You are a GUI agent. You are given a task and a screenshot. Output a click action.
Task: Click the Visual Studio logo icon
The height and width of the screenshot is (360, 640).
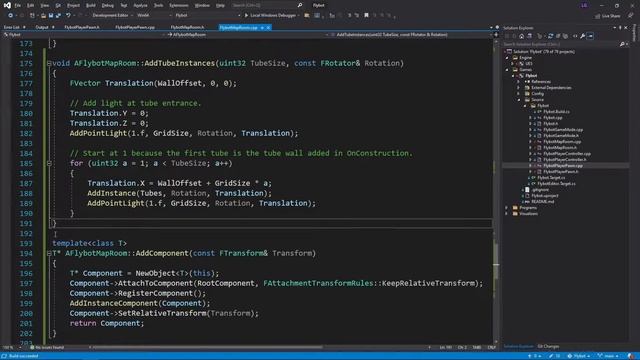pyautogui.click(x=7, y=5)
